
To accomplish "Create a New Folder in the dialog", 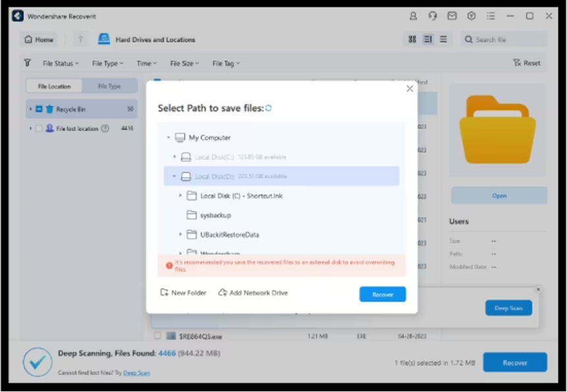I will click(183, 293).
